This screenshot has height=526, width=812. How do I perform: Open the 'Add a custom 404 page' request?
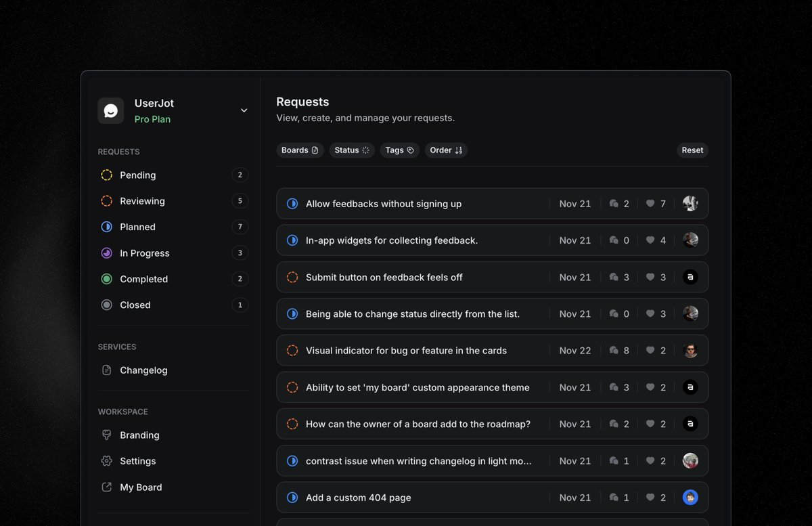[x=359, y=498]
